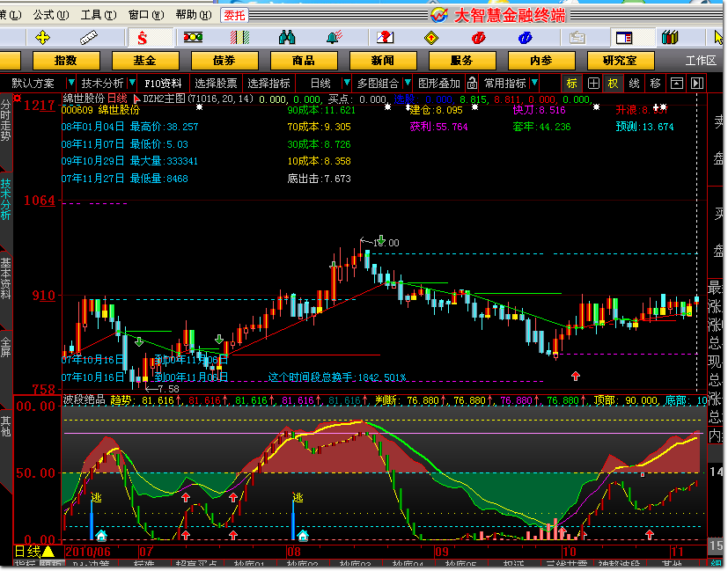Viewport: 728px width, 571px height.
Task: Click the 2010/06 timeline date marker
Action: (88, 552)
